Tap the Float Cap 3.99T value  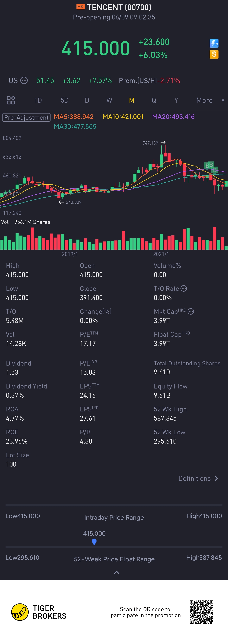162,344
